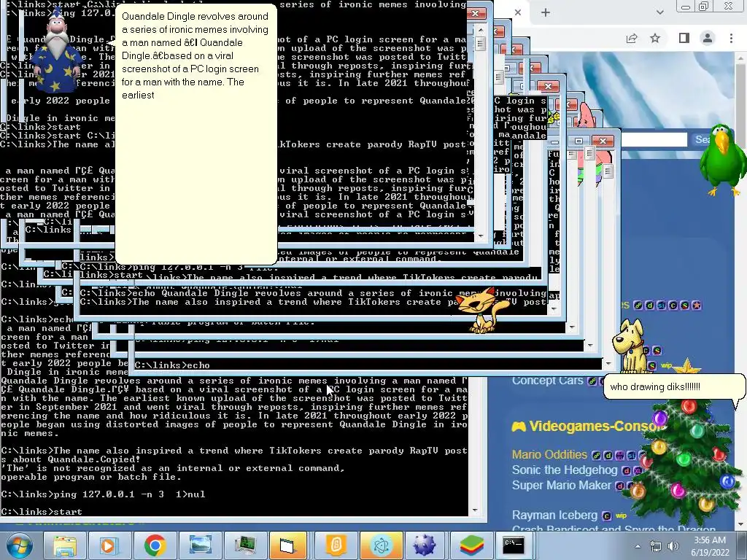Click Chrome page scrollbar down arrow
Screen dimensions: 747x560
[741, 524]
